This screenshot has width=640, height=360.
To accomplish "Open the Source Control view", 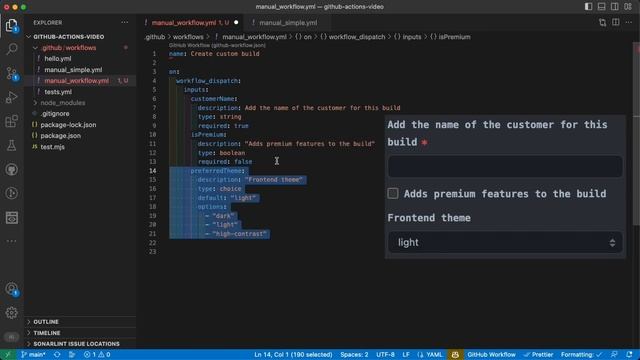I will point(11,73).
